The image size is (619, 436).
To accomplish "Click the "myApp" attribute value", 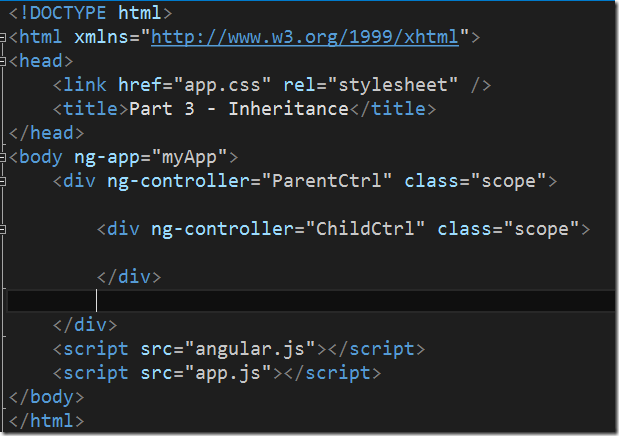I will [x=189, y=158].
